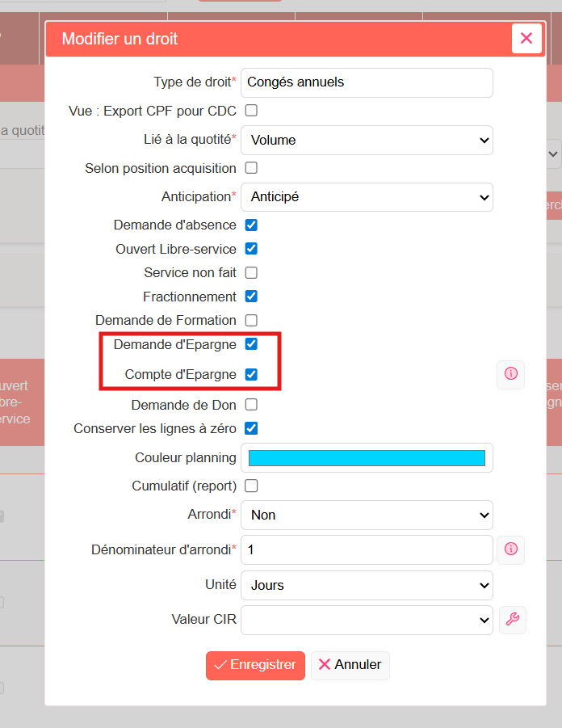Click the info icon next to Dénominateur d'arrondi
The image size is (562, 728).
click(510, 549)
